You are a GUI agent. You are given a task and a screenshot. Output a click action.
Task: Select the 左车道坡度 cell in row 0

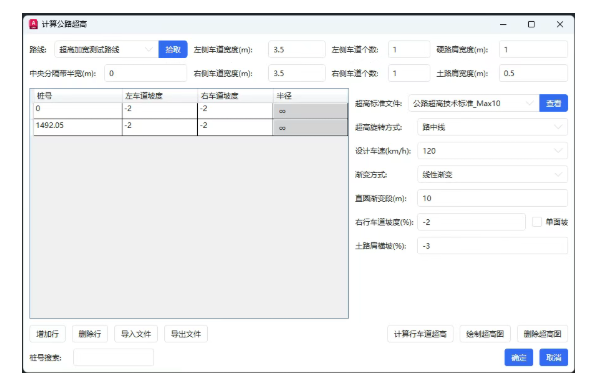(160, 110)
